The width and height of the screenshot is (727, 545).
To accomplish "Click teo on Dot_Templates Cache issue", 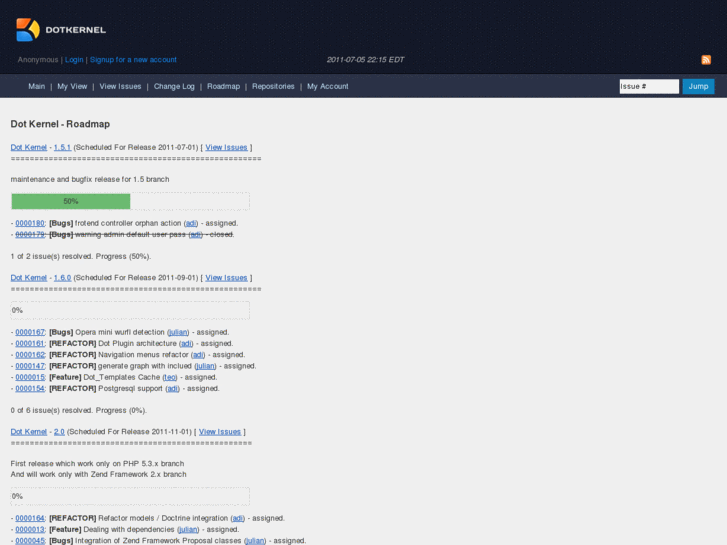I will (x=170, y=377).
